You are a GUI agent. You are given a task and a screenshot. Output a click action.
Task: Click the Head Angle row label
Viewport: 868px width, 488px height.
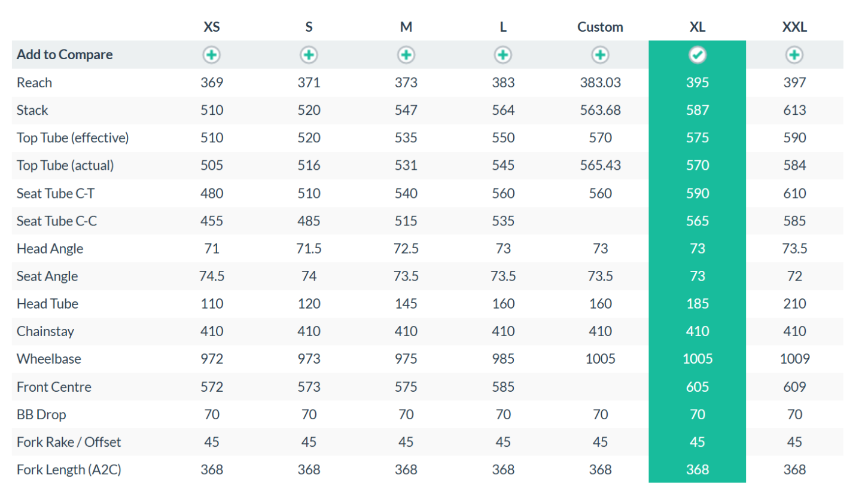(x=50, y=248)
